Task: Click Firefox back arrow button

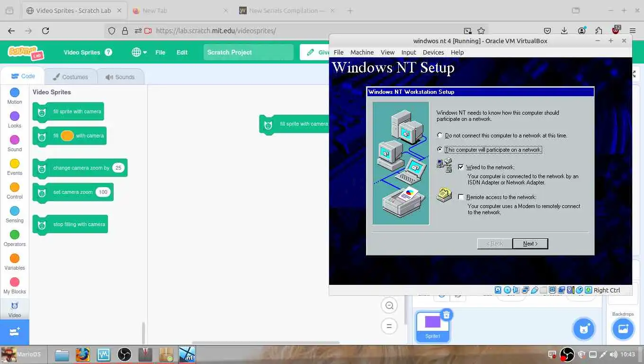Action: (11, 31)
